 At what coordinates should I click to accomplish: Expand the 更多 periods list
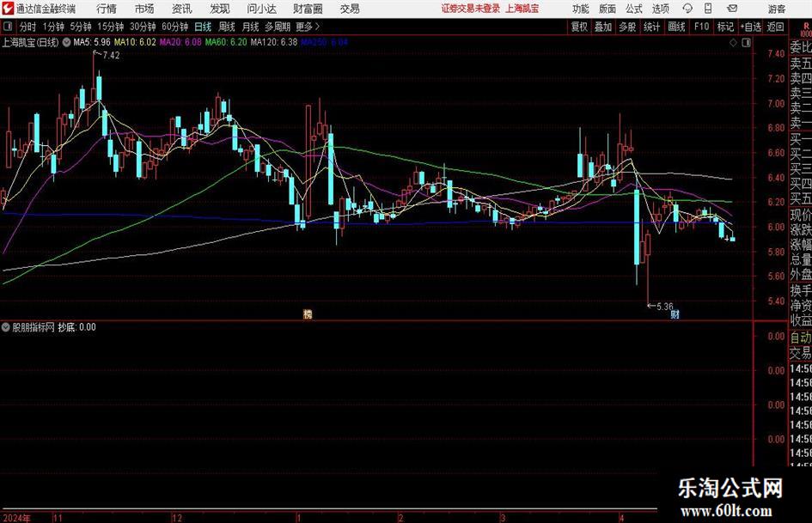pos(308,27)
